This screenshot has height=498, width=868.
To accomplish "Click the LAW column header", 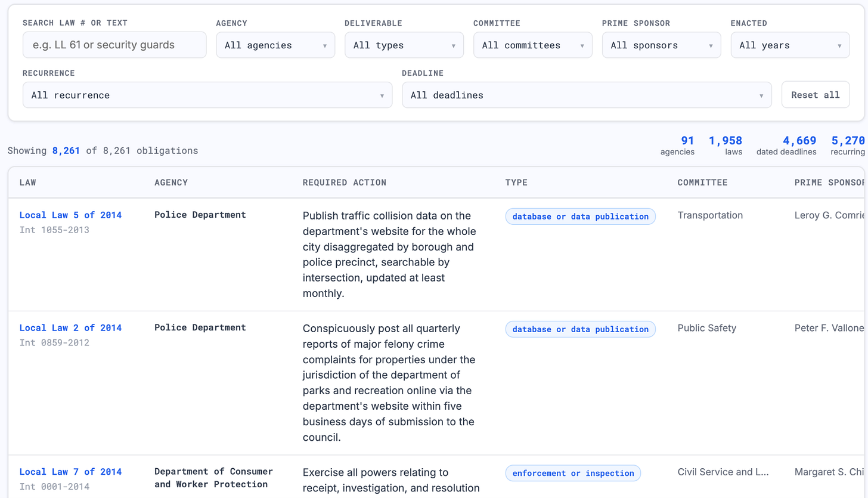I will [27, 182].
